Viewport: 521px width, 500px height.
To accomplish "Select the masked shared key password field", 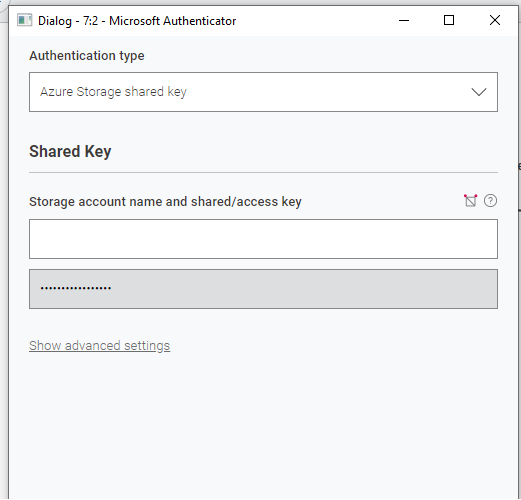I will point(263,289).
